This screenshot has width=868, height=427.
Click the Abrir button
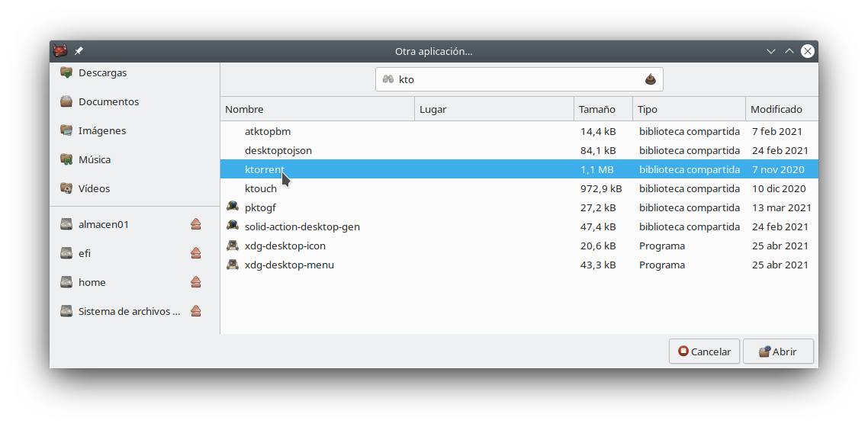[778, 352]
